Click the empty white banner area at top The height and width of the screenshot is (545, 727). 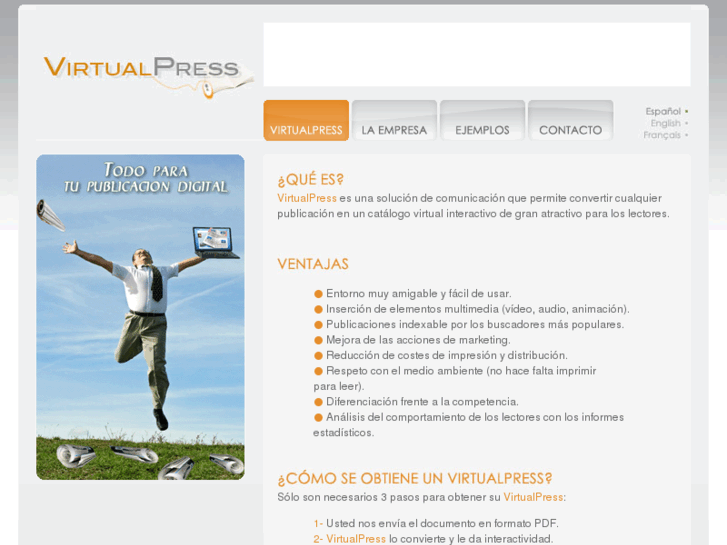click(x=477, y=54)
